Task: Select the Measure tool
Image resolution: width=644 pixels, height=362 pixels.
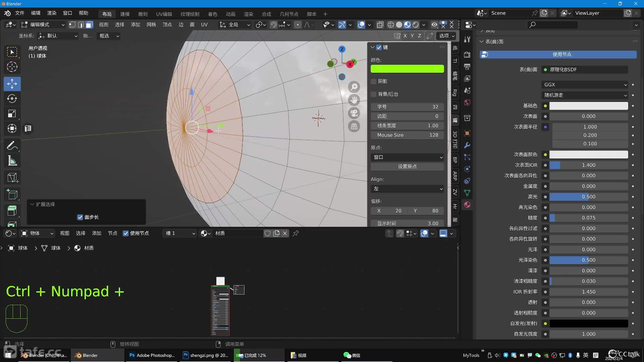Action: (x=12, y=161)
